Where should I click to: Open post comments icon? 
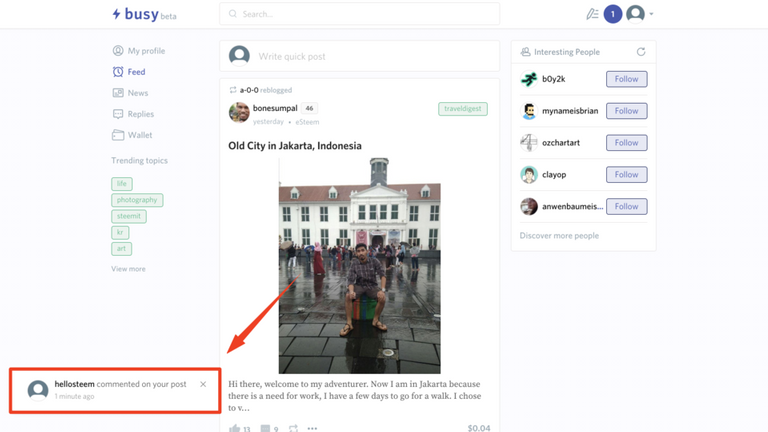click(x=265, y=429)
